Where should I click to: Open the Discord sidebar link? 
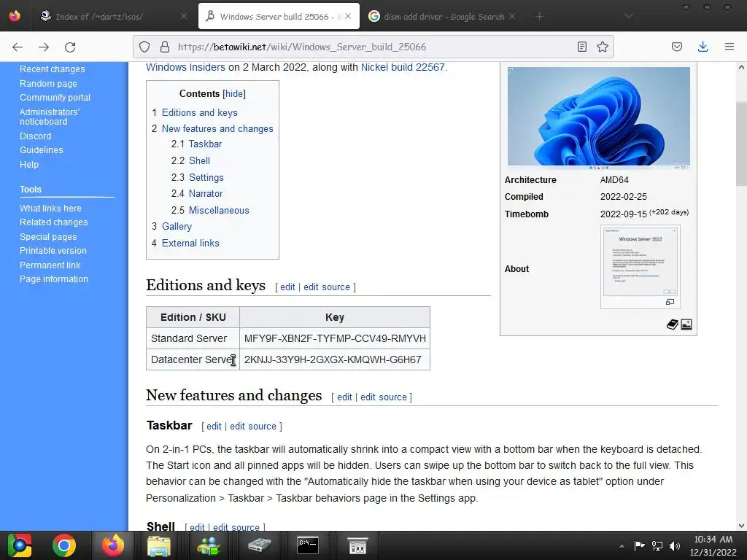35,136
